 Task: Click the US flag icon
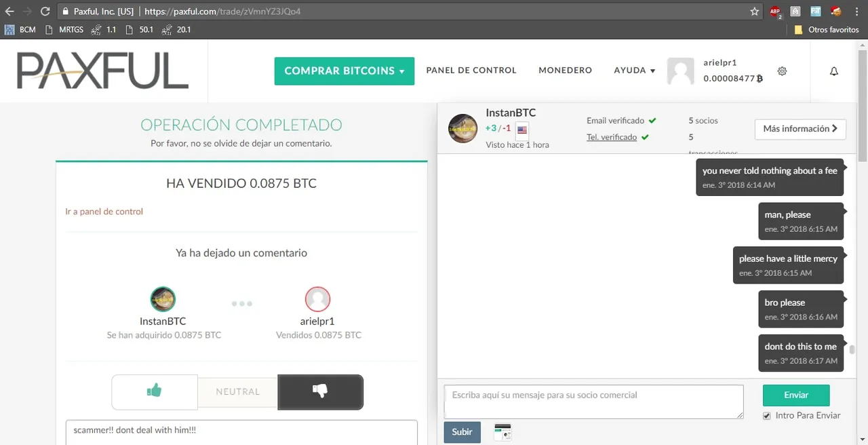coord(522,130)
